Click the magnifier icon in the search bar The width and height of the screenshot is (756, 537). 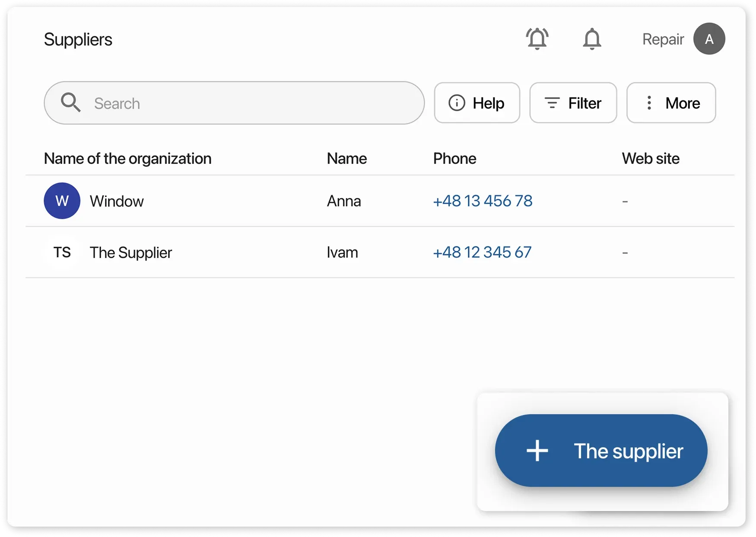point(70,102)
